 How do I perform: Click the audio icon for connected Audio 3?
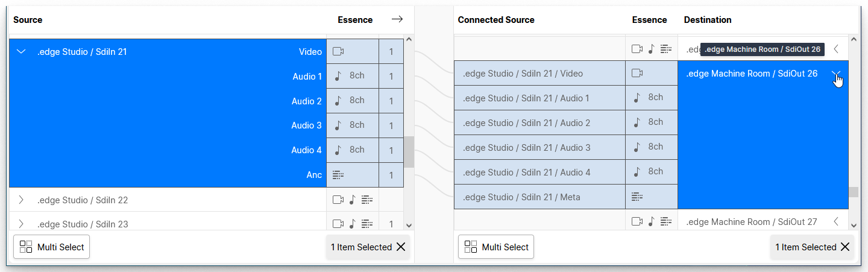tap(637, 147)
